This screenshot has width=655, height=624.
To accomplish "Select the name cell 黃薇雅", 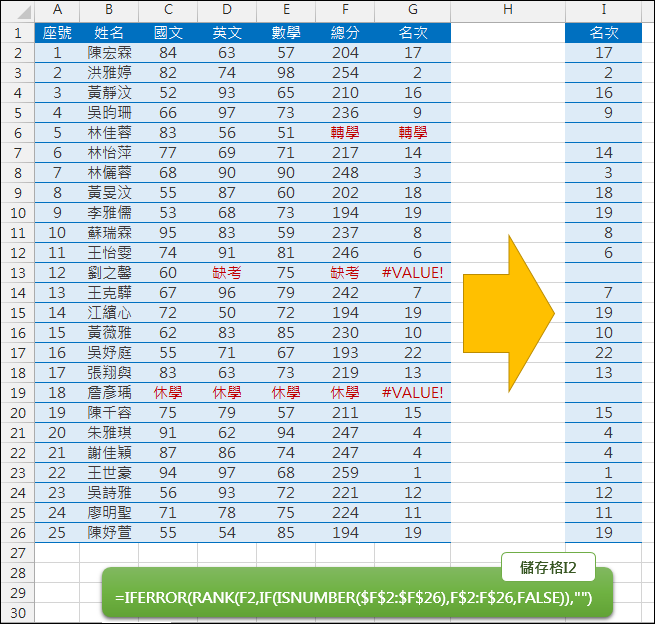I will 109,333.
